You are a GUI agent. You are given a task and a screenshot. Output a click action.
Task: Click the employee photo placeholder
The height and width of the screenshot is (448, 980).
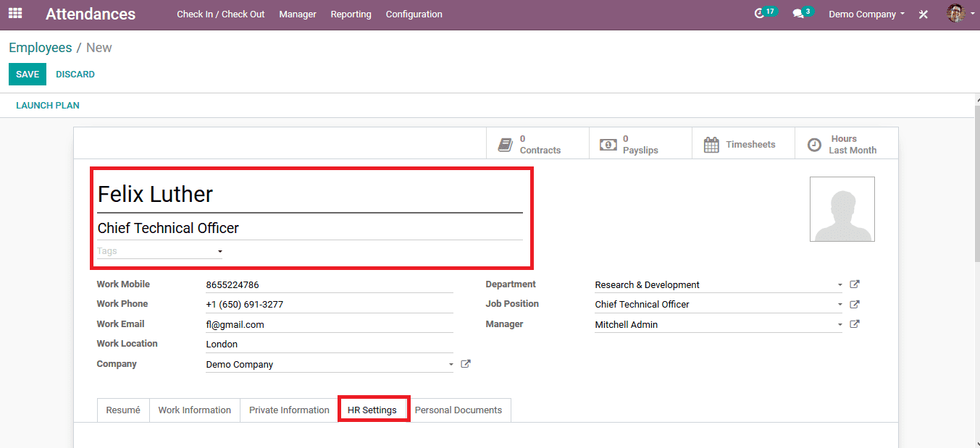click(x=842, y=209)
